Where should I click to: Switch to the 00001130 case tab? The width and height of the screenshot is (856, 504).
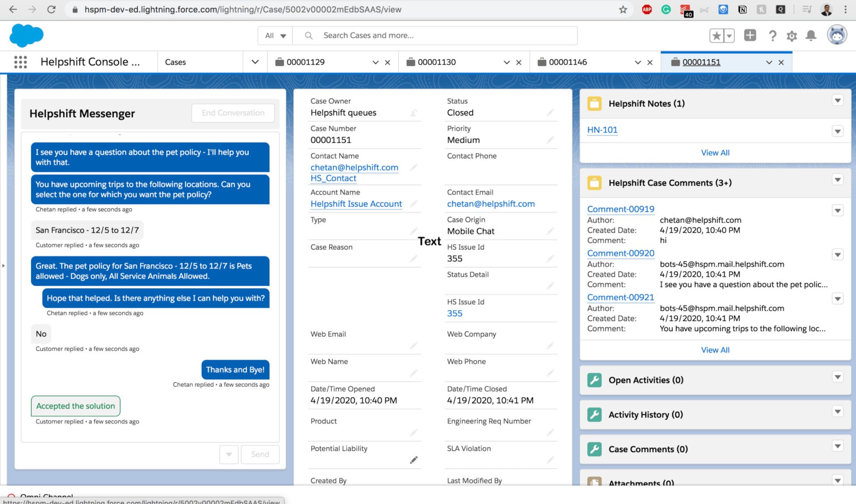tap(436, 62)
